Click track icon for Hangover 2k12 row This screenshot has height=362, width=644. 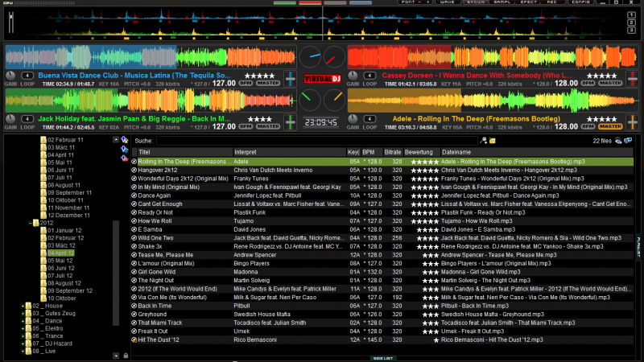[134, 170]
